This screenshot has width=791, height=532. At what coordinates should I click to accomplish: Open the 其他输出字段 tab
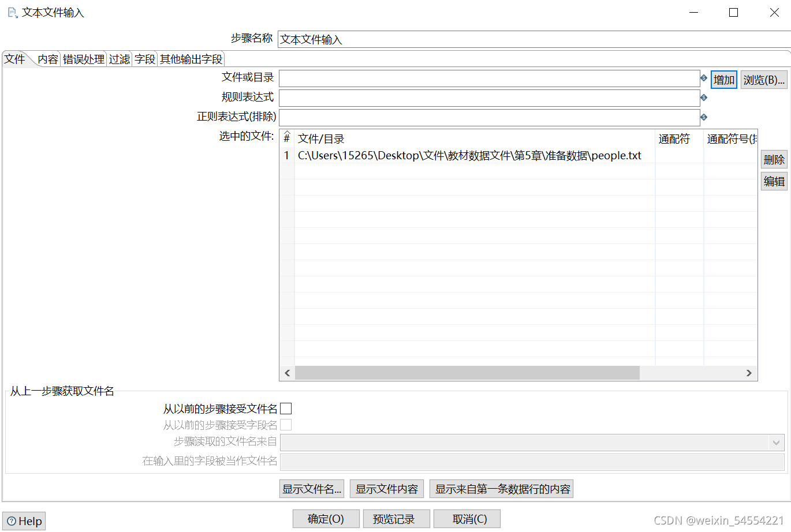pos(191,58)
